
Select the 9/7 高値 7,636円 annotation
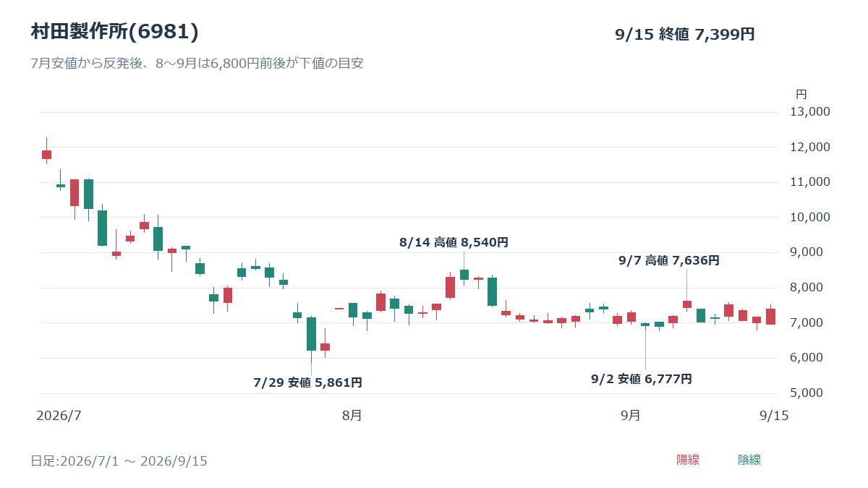[x=669, y=260]
